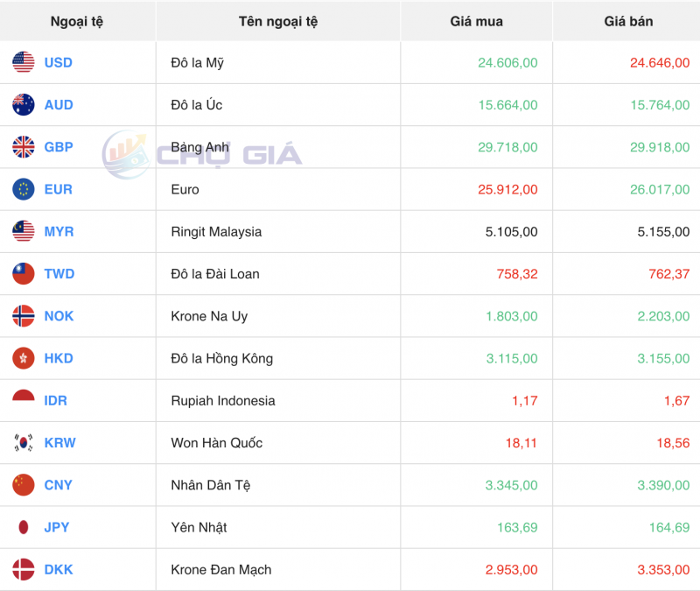Click the 'Tên ngoại tệ' column header
The height and width of the screenshot is (591, 700).
(278, 21)
